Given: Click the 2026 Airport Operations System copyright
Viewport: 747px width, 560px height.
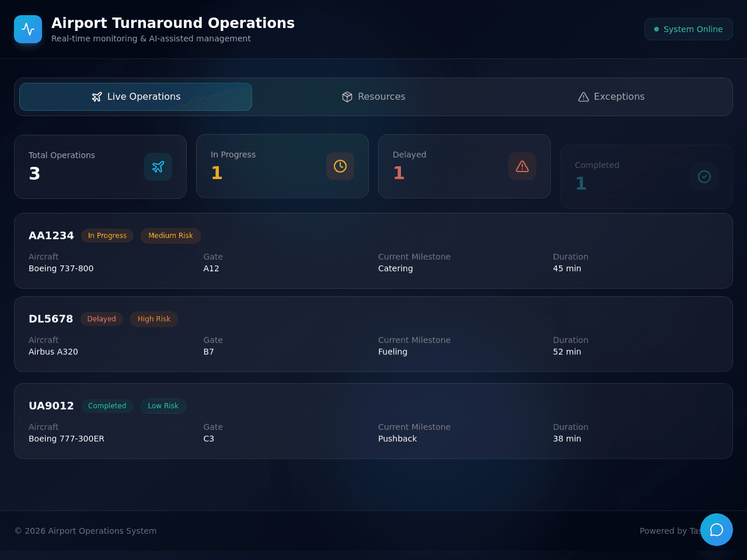Looking at the screenshot, I should (85, 531).
